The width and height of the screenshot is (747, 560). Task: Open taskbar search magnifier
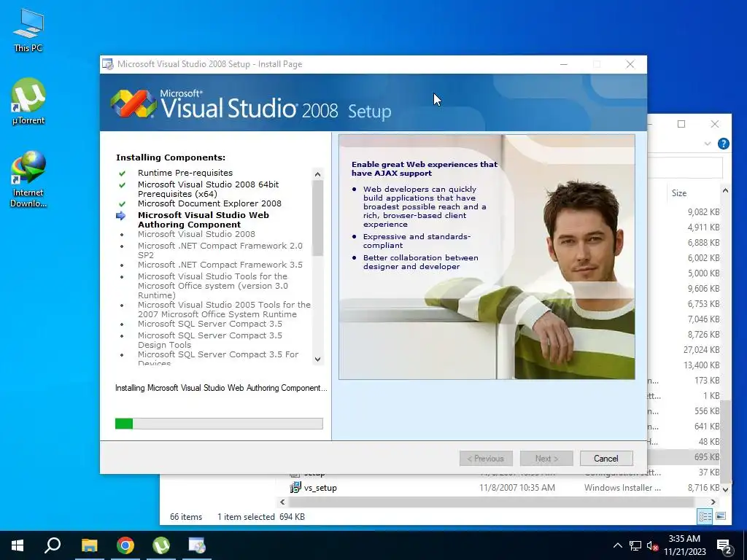(53, 545)
